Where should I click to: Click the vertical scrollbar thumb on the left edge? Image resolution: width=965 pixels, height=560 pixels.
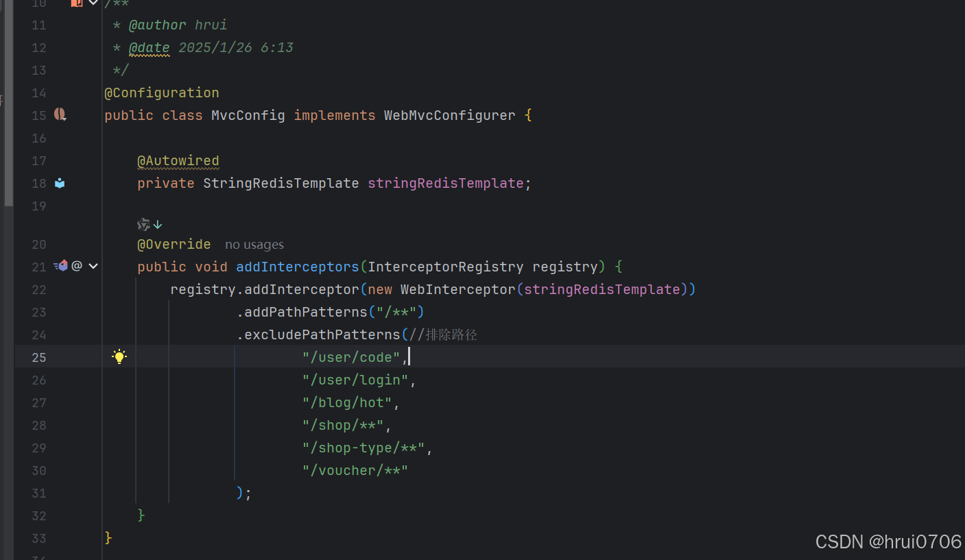coord(8,103)
